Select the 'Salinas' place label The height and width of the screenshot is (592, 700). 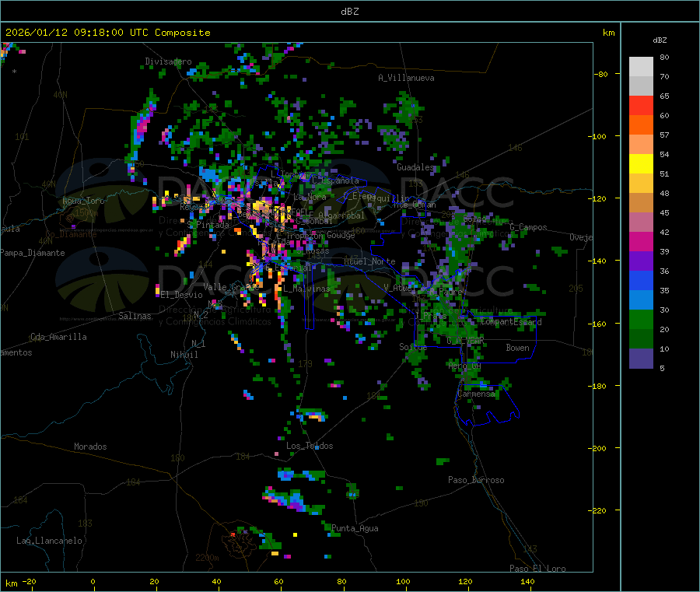[135, 316]
